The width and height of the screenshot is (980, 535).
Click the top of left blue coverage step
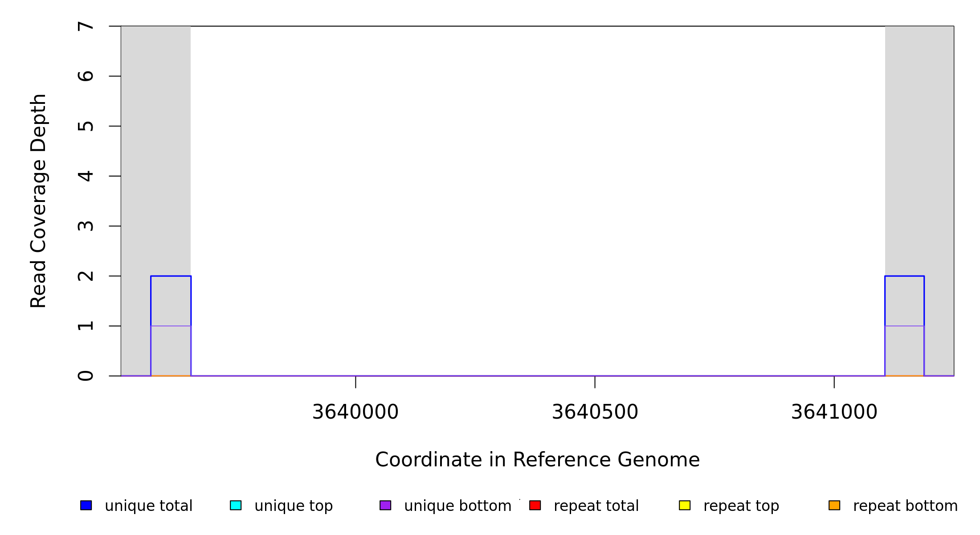171,276
